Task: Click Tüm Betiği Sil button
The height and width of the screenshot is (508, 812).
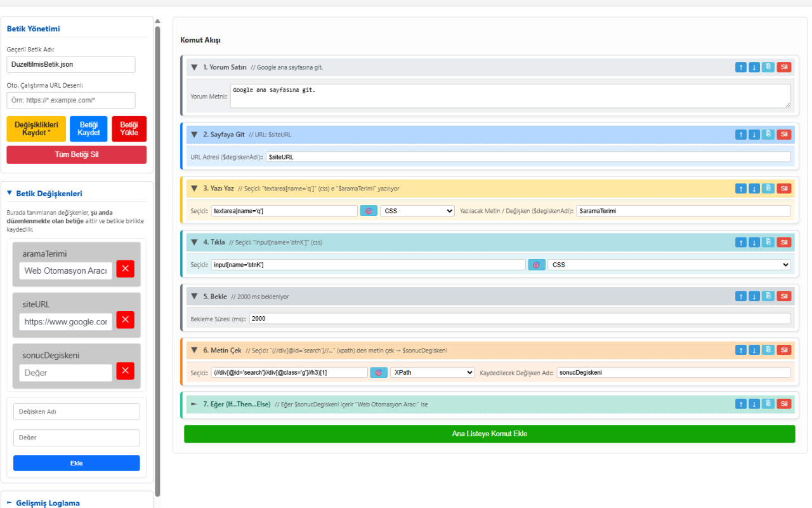Action: pos(77,155)
